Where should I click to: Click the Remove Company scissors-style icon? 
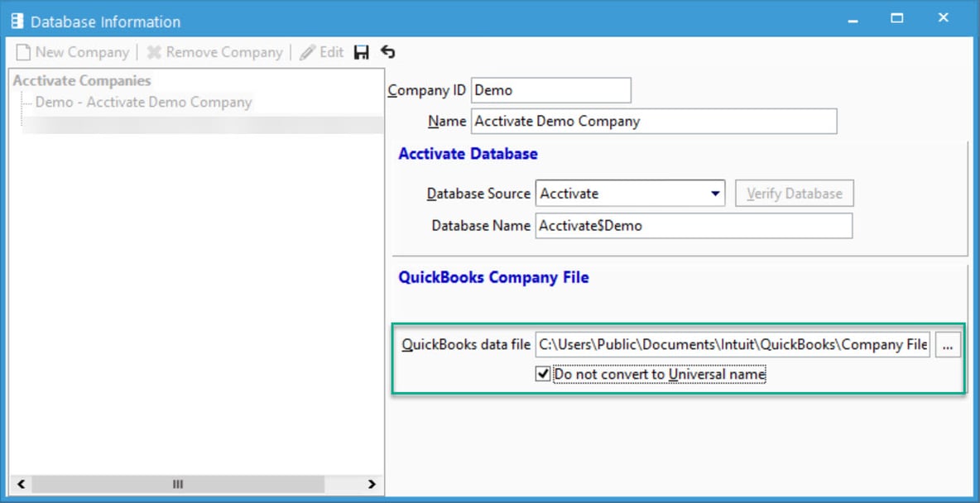coord(154,52)
